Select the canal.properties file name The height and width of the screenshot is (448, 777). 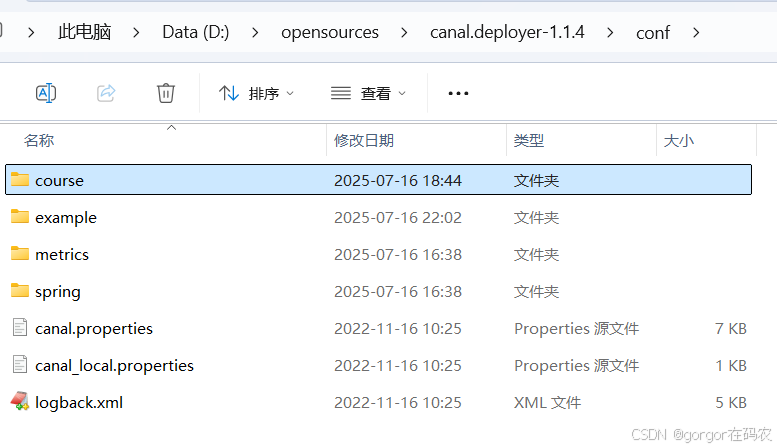[94, 329]
